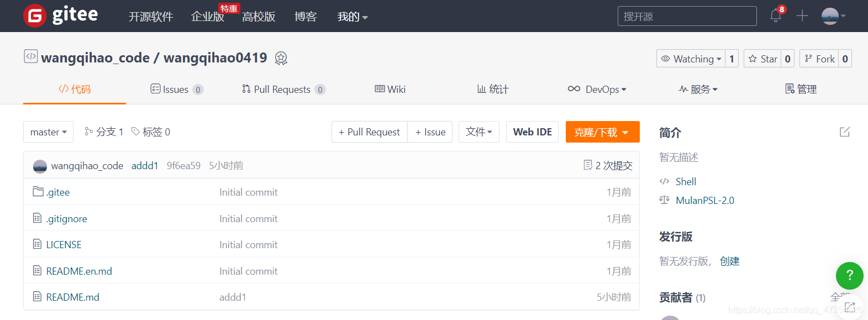Click the 贡献者 heading
This screenshot has height=320, width=868.
[682, 297]
